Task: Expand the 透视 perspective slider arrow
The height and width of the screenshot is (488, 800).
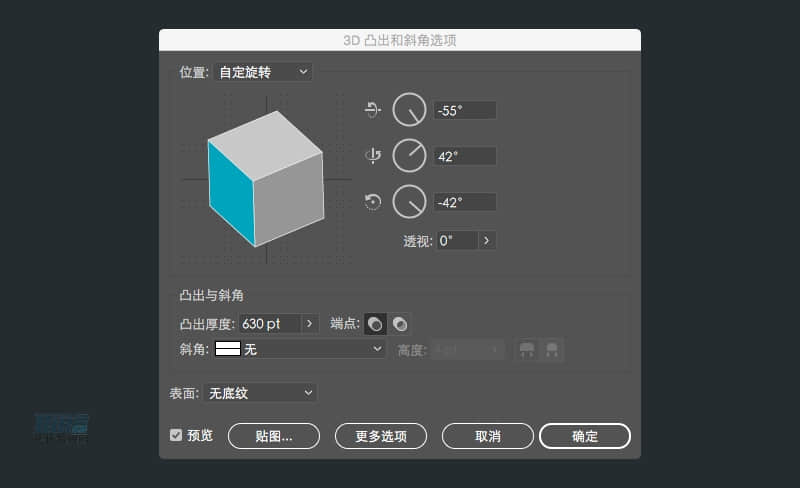Action: pyautogui.click(x=486, y=241)
